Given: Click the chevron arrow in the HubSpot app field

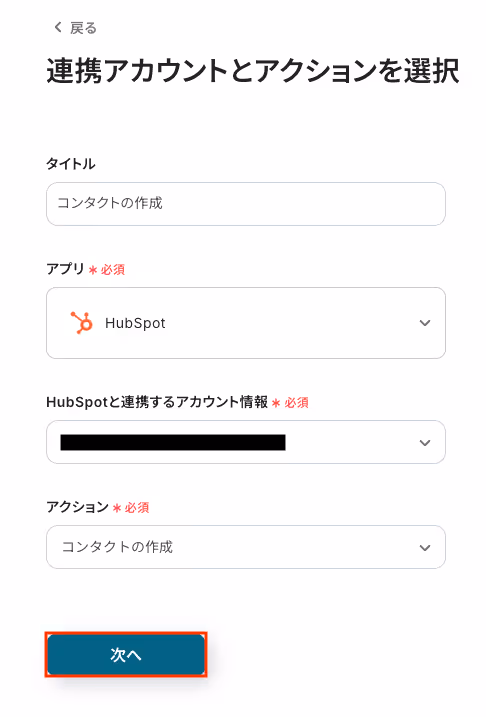Looking at the screenshot, I should (x=425, y=323).
